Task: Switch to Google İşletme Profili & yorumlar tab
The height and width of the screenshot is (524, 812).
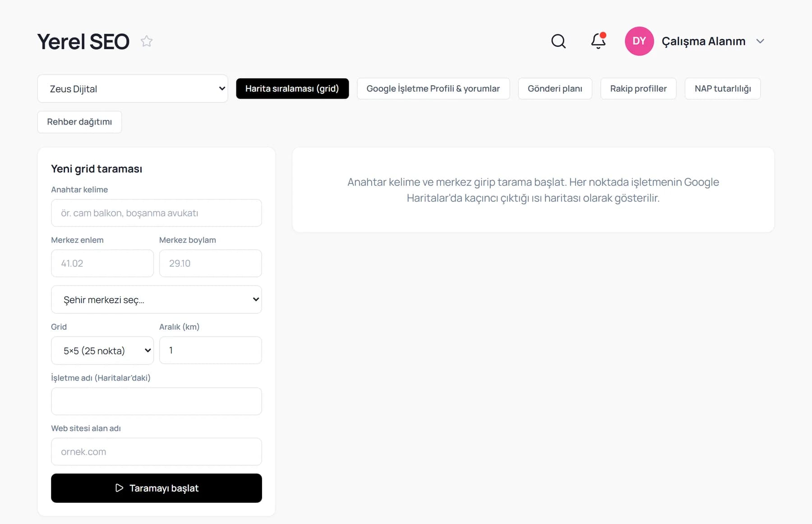Action: point(433,88)
